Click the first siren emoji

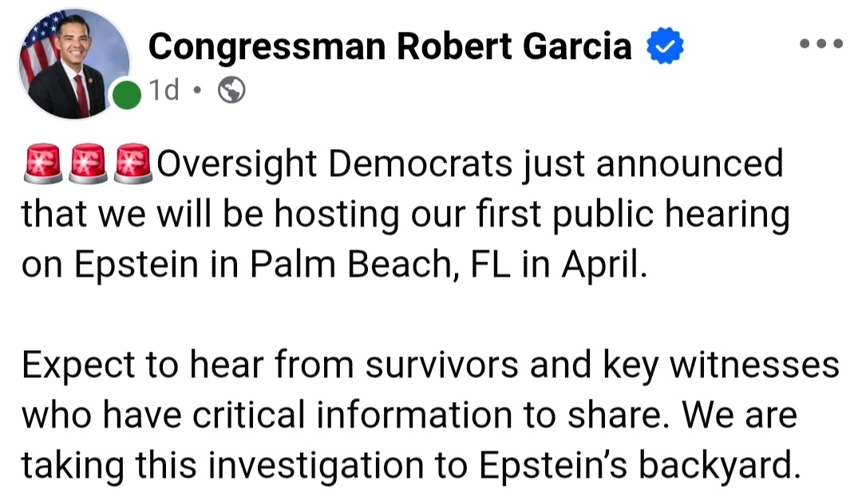pyautogui.click(x=42, y=163)
